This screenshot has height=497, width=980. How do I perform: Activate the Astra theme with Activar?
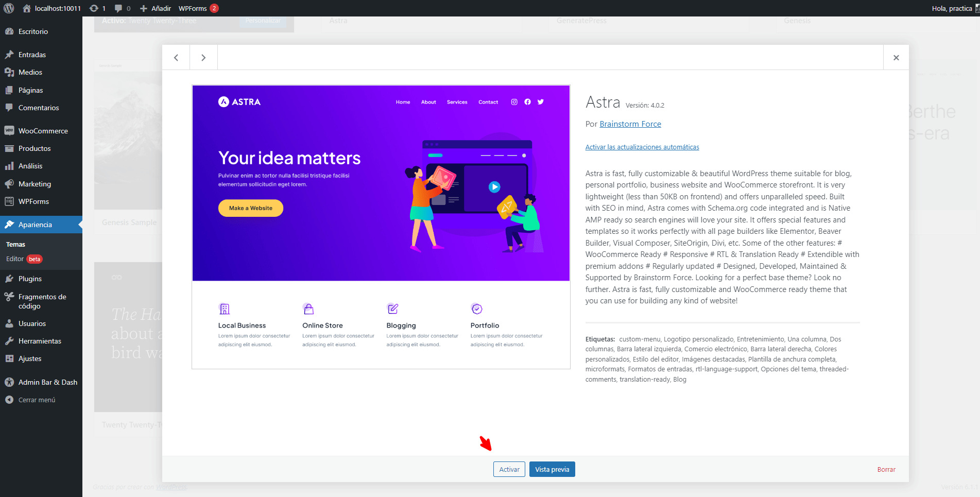pyautogui.click(x=509, y=469)
